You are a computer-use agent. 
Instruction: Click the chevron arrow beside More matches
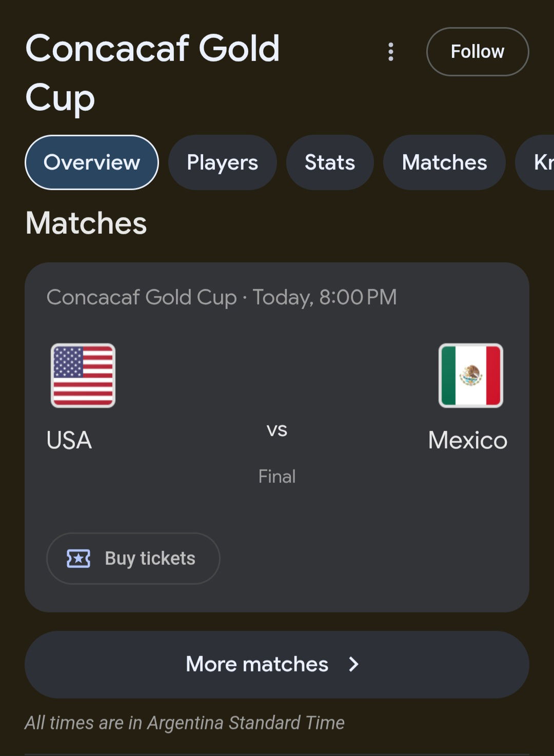(353, 664)
